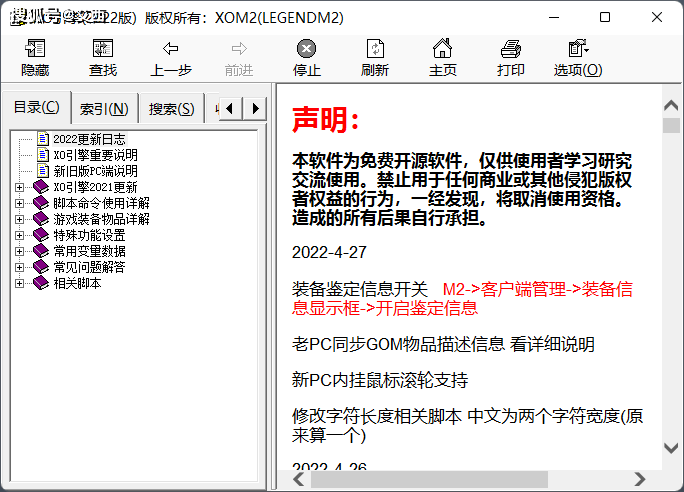684x492 pixels.
Task: Go back with 上一步 toolbar icon
Action: (x=170, y=58)
